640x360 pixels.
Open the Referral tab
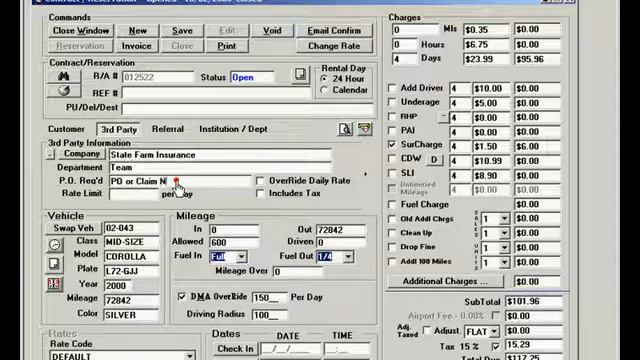(168, 129)
